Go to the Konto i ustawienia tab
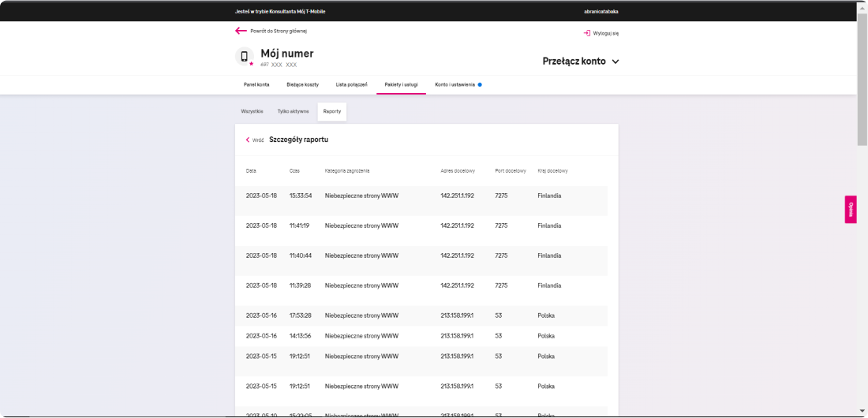 455,84
